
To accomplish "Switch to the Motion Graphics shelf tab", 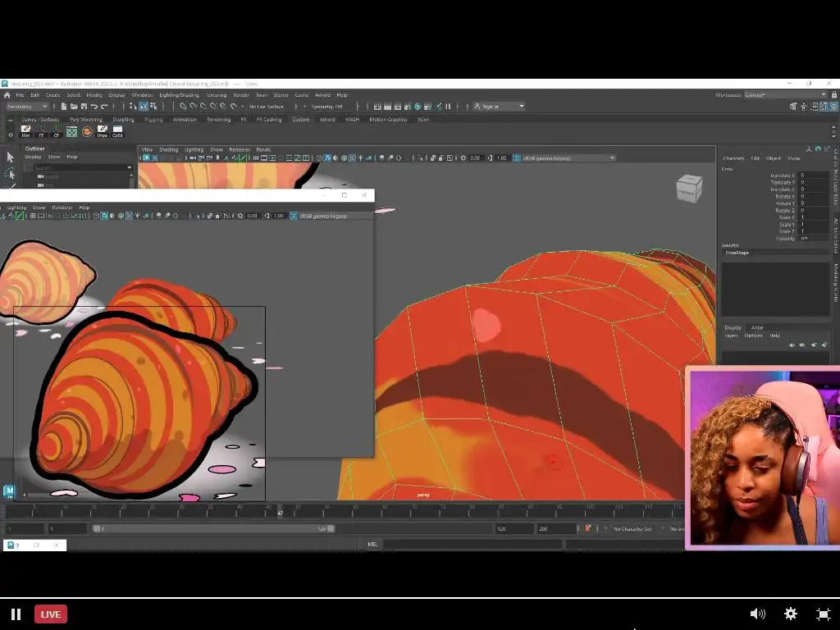I will [x=388, y=120].
